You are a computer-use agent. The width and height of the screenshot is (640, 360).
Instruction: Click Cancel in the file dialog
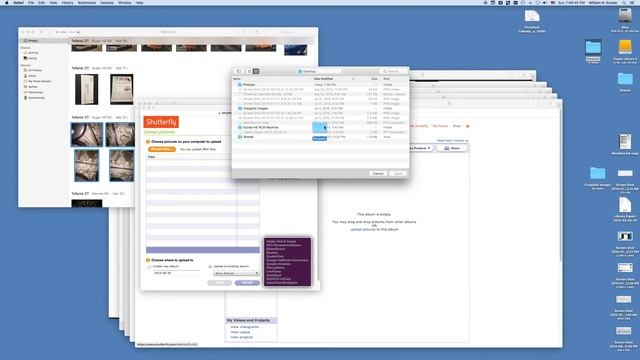click(378, 173)
